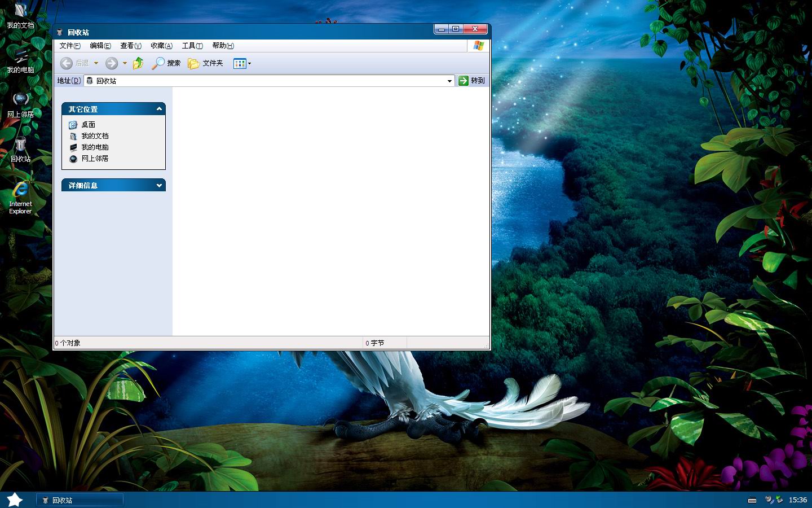Expand the 详细信息 panel
This screenshot has width=812, height=508.
pyautogui.click(x=159, y=185)
